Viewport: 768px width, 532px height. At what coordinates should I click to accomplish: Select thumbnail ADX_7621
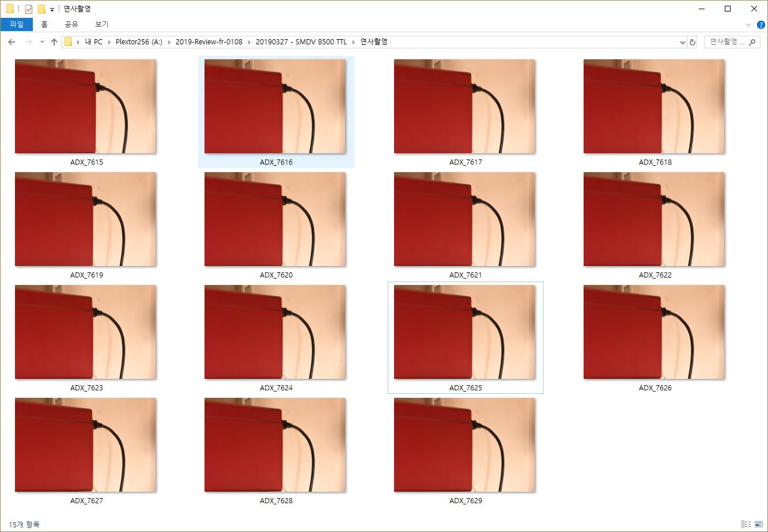(464, 219)
